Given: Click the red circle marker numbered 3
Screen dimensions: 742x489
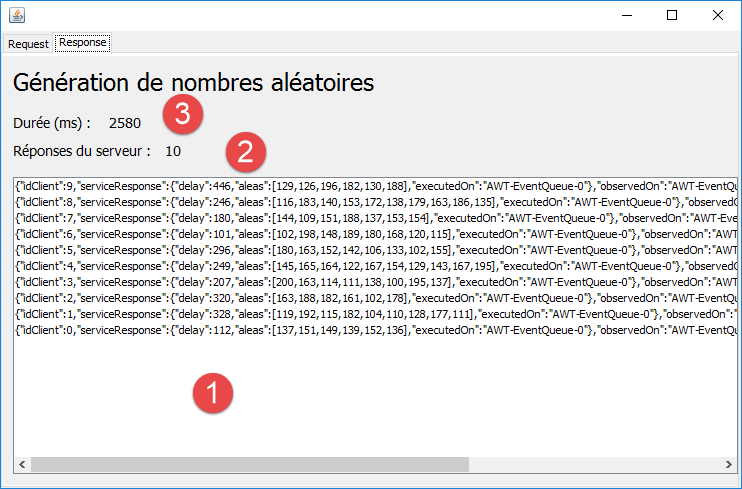Looking at the screenshot, I should [183, 115].
